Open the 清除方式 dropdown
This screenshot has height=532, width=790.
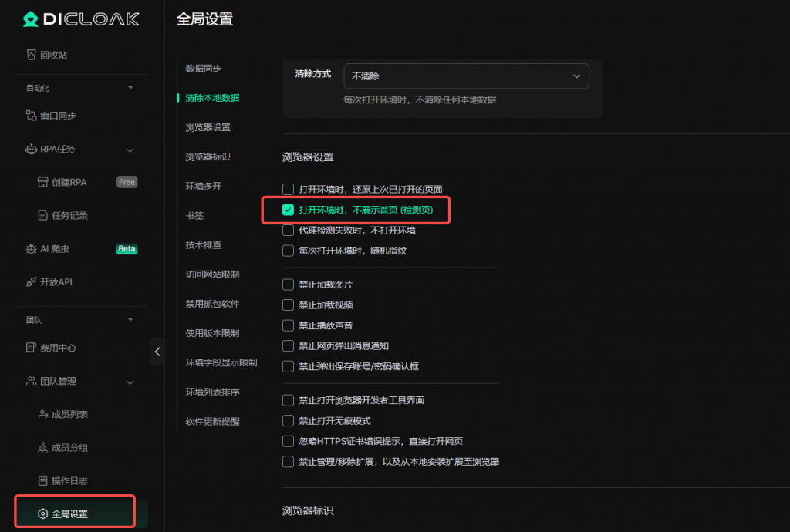(x=466, y=76)
